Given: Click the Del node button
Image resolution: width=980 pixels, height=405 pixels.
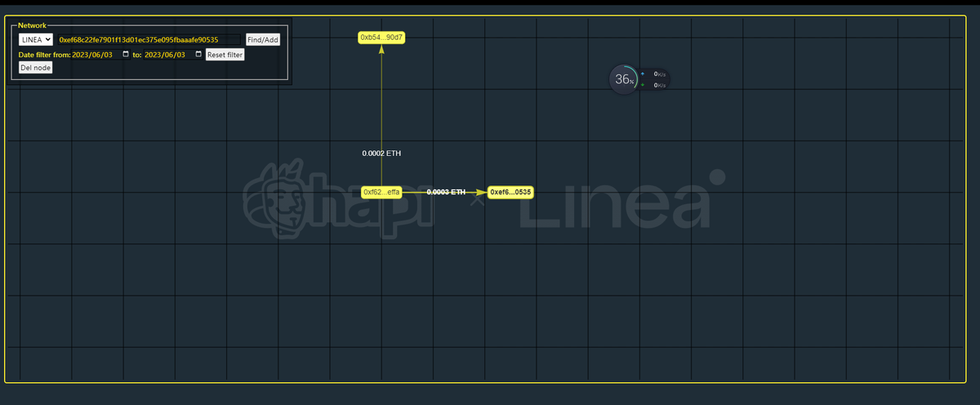Looking at the screenshot, I should [36, 68].
